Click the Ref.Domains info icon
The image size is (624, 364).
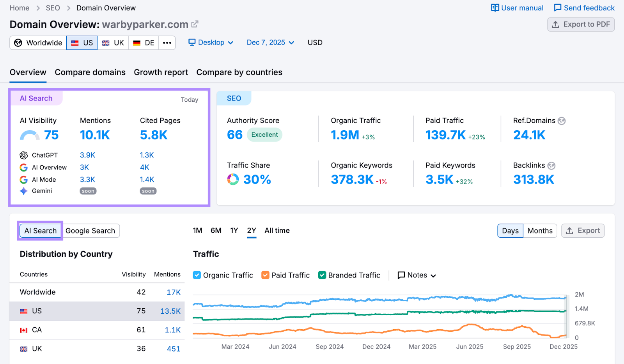click(x=562, y=121)
